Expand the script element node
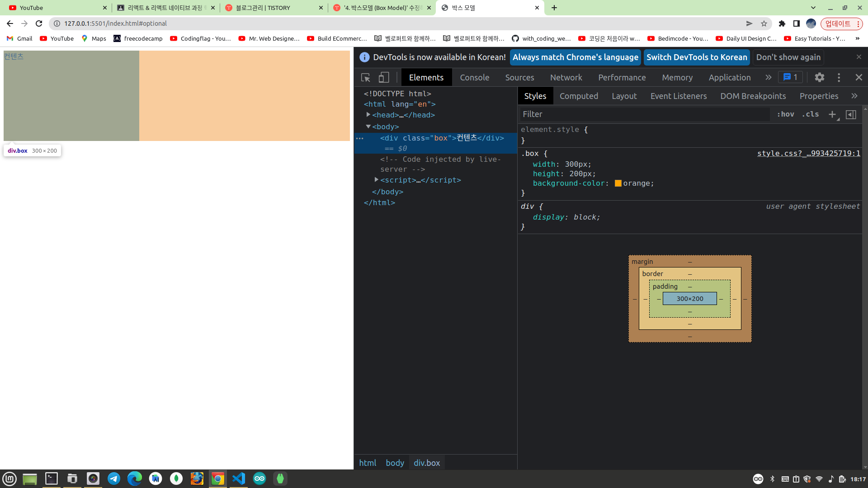The image size is (868, 488). point(377,180)
